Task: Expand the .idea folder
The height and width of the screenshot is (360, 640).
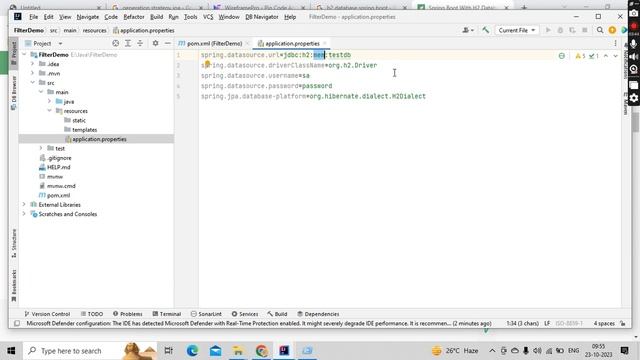Action: pos(33,64)
